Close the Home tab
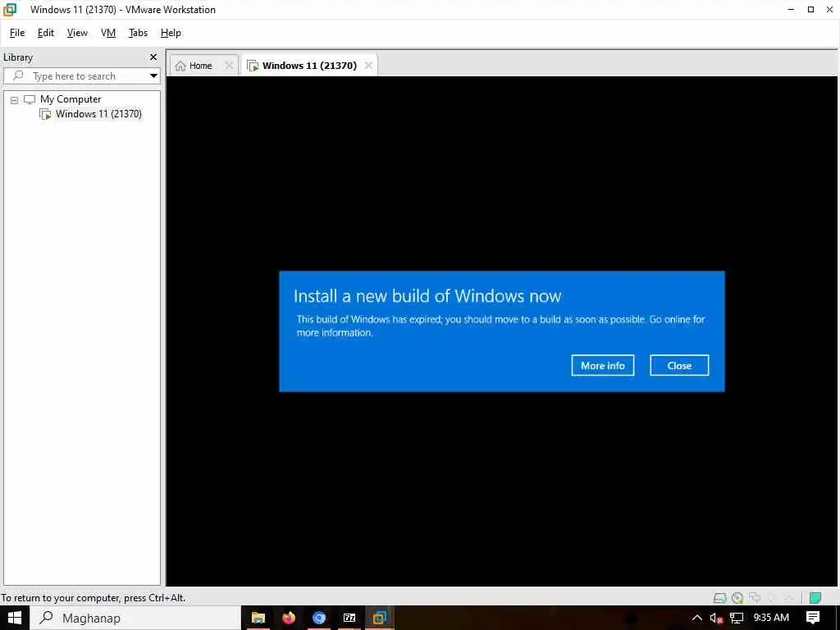The height and width of the screenshot is (630, 840). [229, 66]
